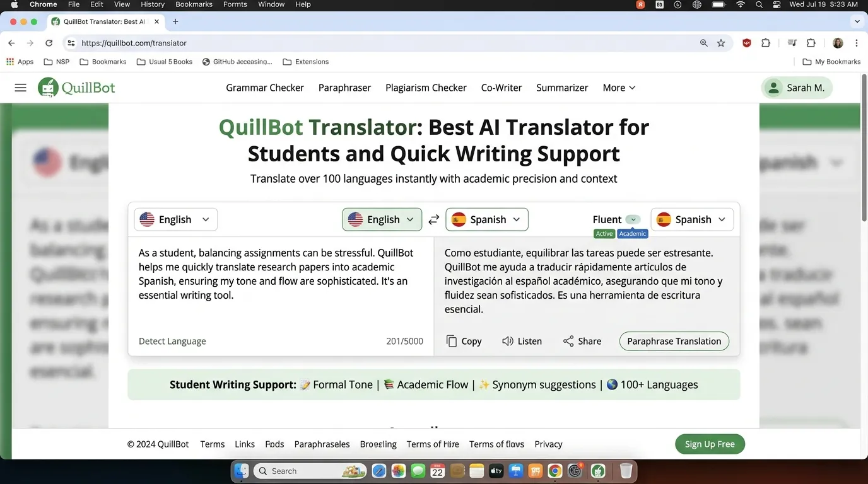Viewport: 868px width, 484px height.
Task: Open the tab search chevron
Action: point(857,21)
